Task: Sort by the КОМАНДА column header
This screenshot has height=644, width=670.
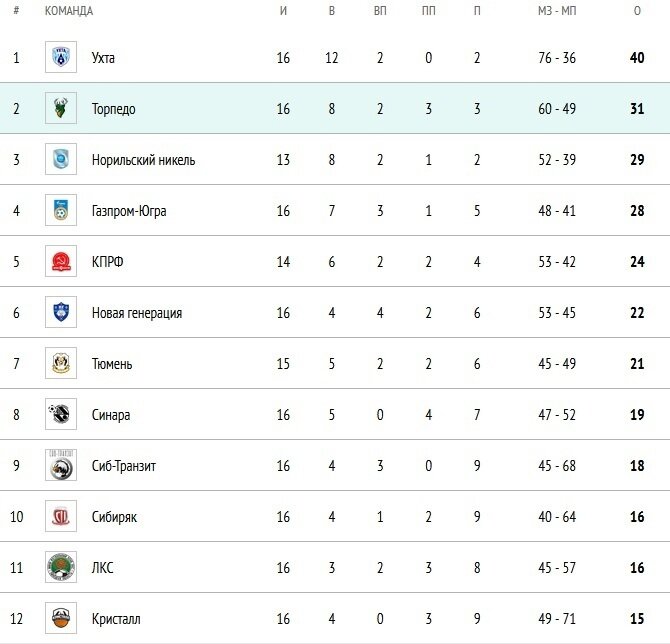Action: coord(69,11)
